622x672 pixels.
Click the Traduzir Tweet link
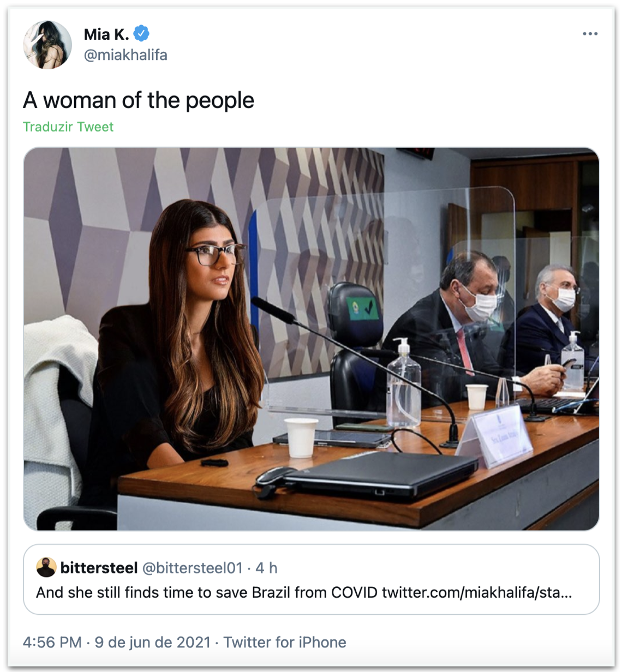pos(68,127)
